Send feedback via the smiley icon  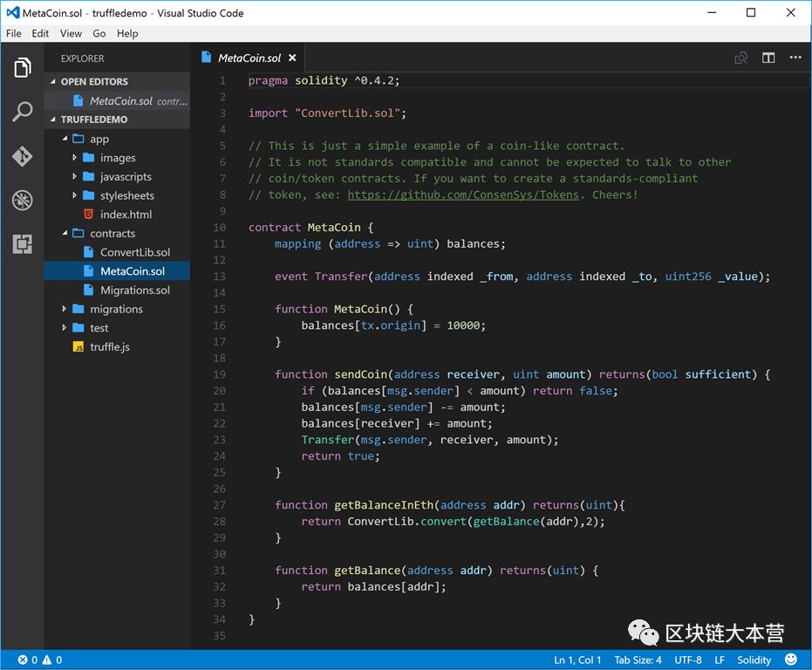[791, 660]
